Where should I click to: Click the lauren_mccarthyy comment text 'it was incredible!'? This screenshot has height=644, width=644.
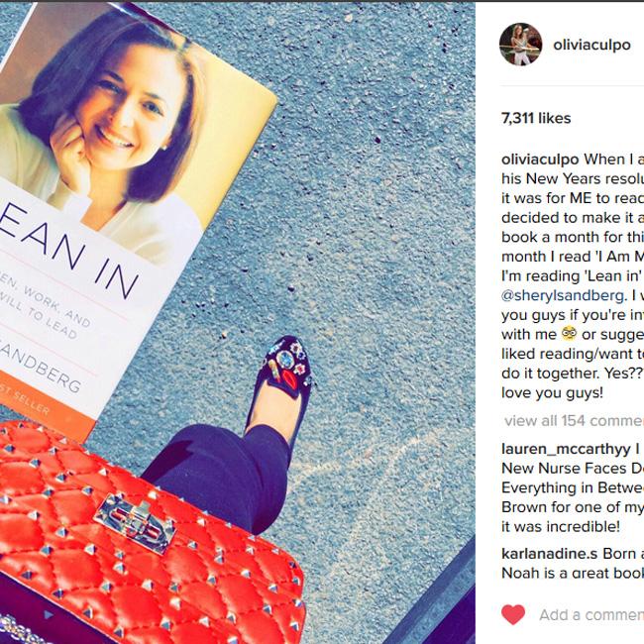[x=560, y=526]
